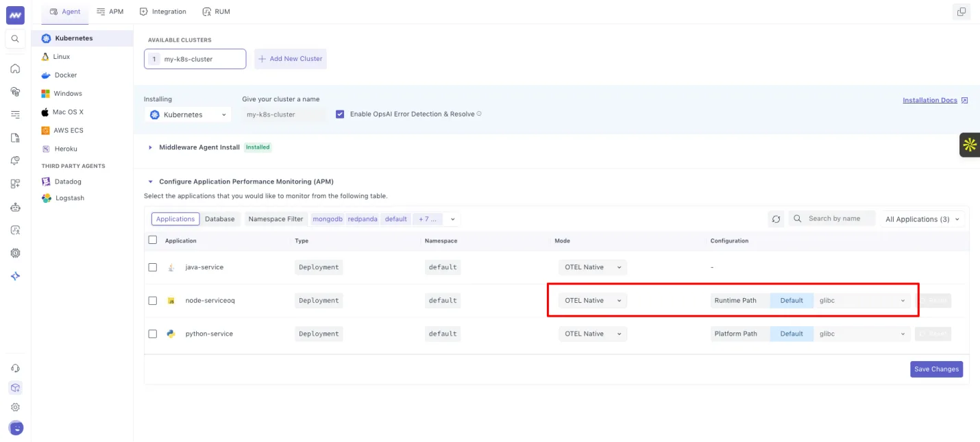This screenshot has width=980, height=442.
Task: Focus the Search by name field
Action: (832, 219)
